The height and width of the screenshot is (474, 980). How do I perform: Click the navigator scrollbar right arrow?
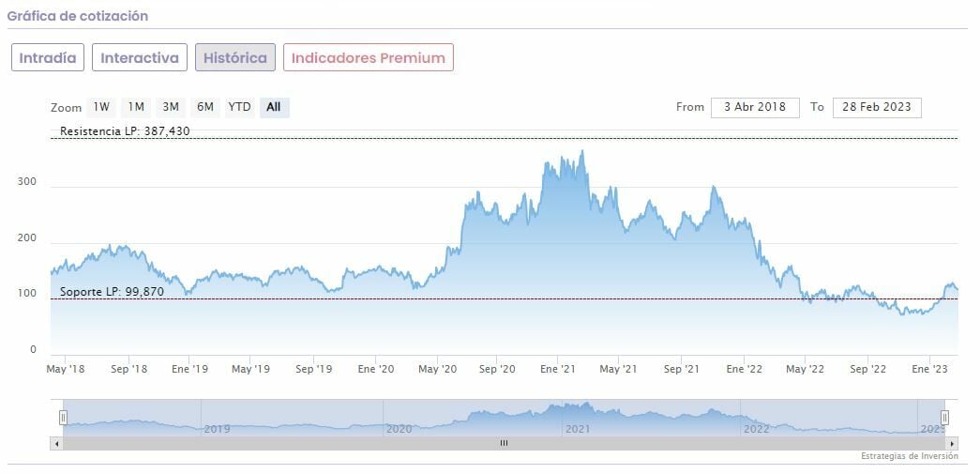952,443
